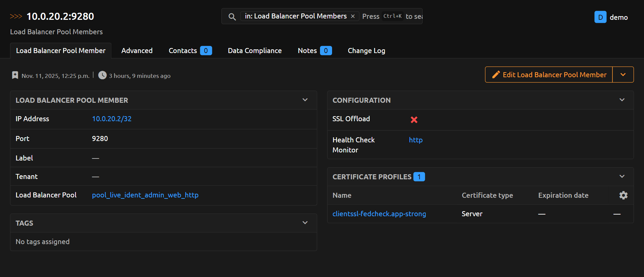Collapse the Tags panel
The width and height of the screenshot is (644, 277).
(305, 223)
